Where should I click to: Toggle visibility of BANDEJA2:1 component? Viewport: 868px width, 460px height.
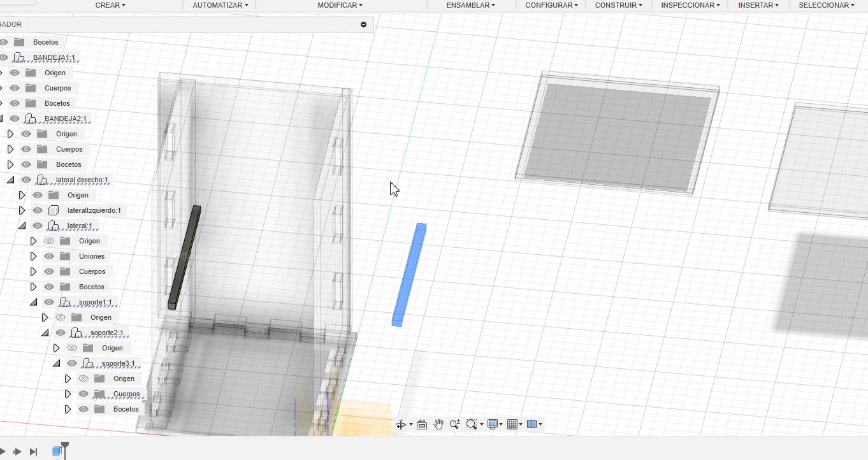click(15, 119)
